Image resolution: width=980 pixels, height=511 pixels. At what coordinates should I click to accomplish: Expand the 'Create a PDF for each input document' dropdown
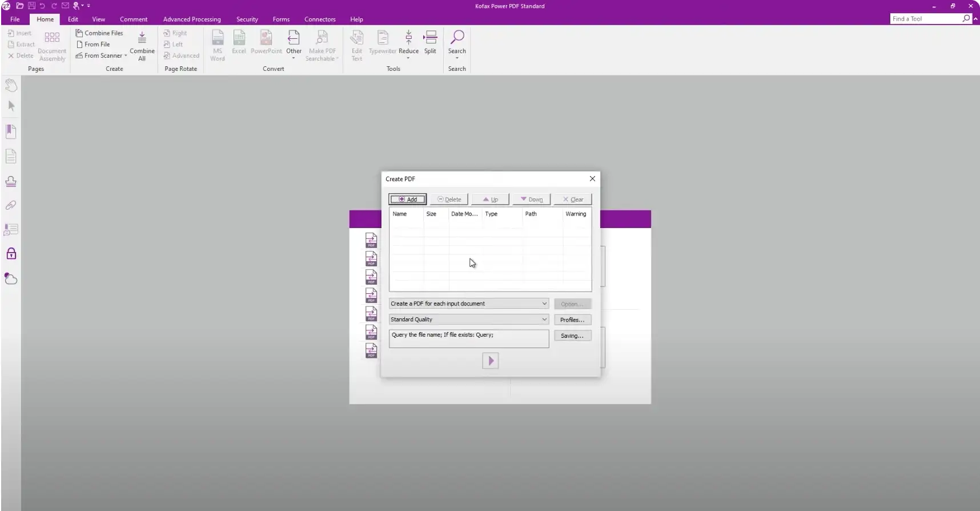point(544,304)
